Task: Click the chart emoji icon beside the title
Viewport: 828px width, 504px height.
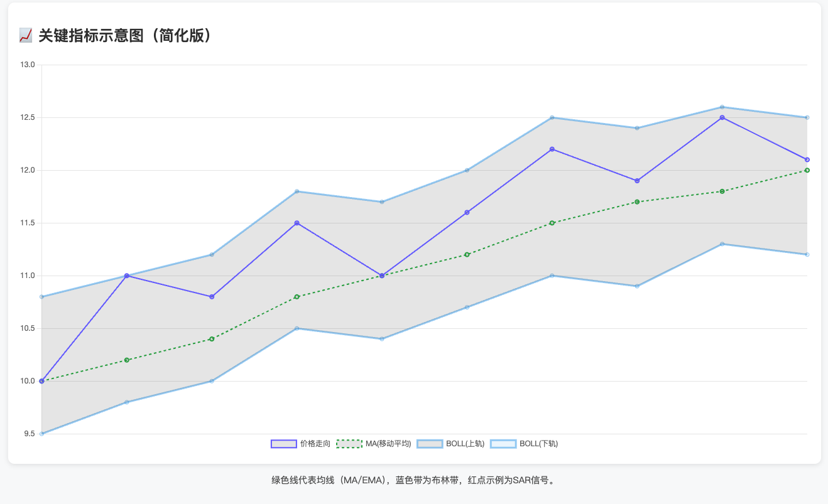Action: pos(26,36)
